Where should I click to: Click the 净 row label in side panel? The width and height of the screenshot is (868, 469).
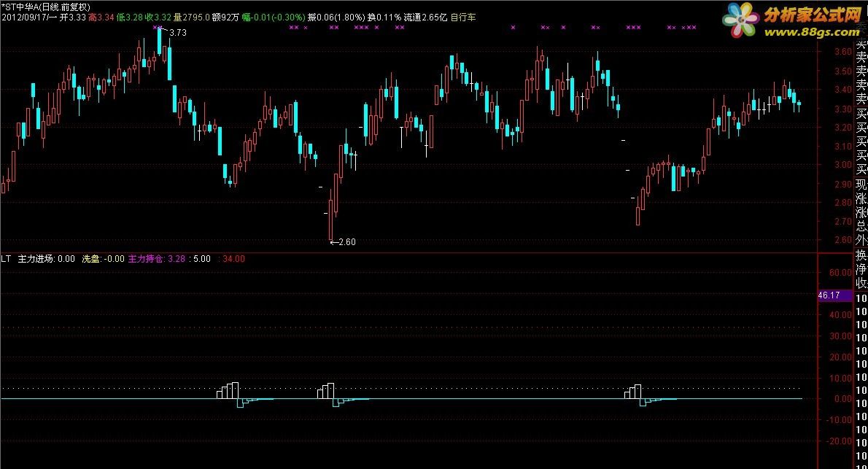click(861, 269)
